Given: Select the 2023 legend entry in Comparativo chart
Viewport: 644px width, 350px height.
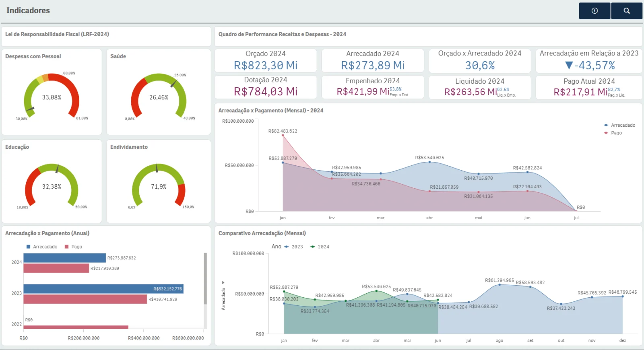Looking at the screenshot, I should pos(294,247).
